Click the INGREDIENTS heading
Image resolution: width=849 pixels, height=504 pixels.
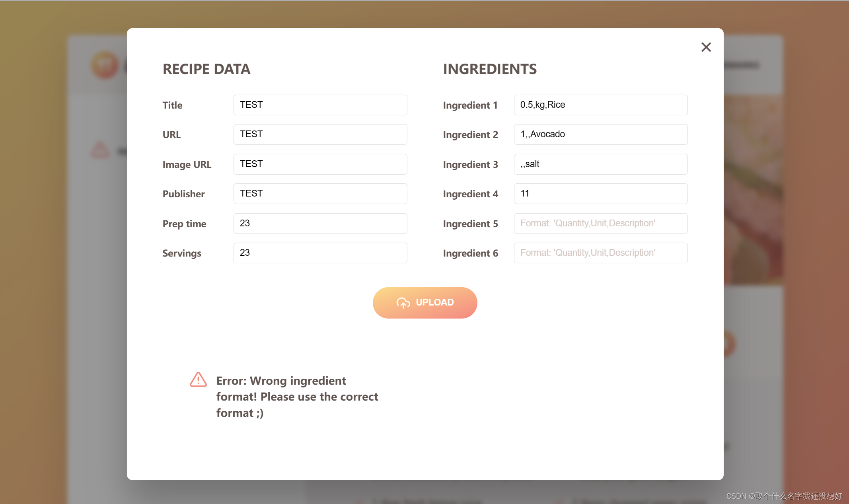pyautogui.click(x=490, y=69)
